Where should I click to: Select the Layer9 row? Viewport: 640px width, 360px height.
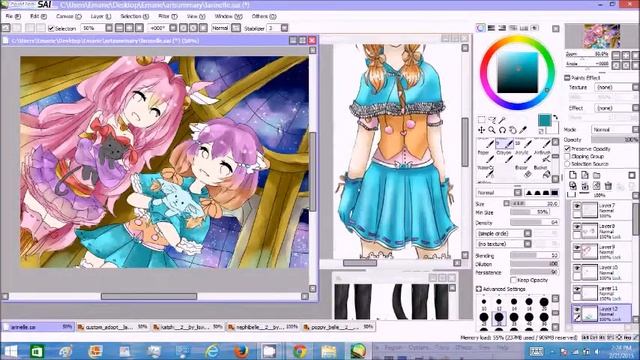601,252
